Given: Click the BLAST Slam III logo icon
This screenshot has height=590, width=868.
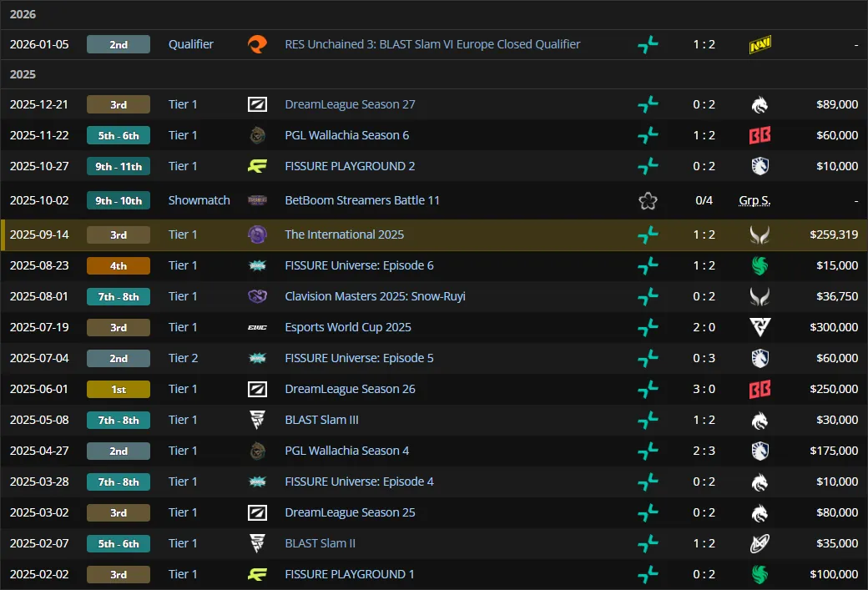Looking at the screenshot, I should (x=257, y=420).
